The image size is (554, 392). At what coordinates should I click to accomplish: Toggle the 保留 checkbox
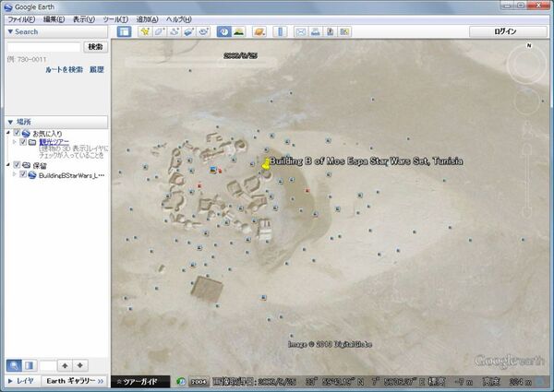point(17,165)
